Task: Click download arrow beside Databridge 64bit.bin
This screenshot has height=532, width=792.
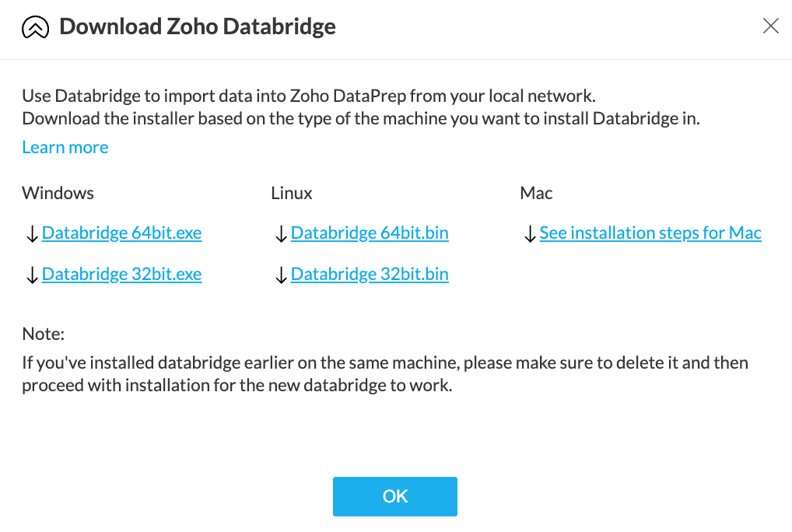Action: coord(281,234)
